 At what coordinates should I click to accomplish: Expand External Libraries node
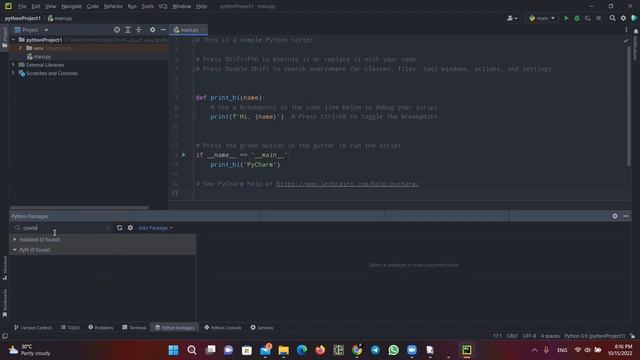13,65
